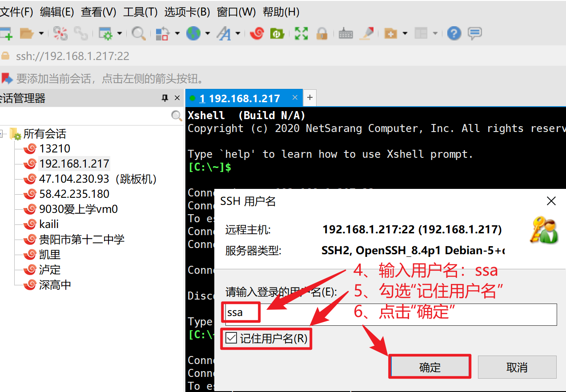This screenshot has width=566, height=392.
Task: Click the chat bubble feedback icon
Action: click(x=475, y=33)
